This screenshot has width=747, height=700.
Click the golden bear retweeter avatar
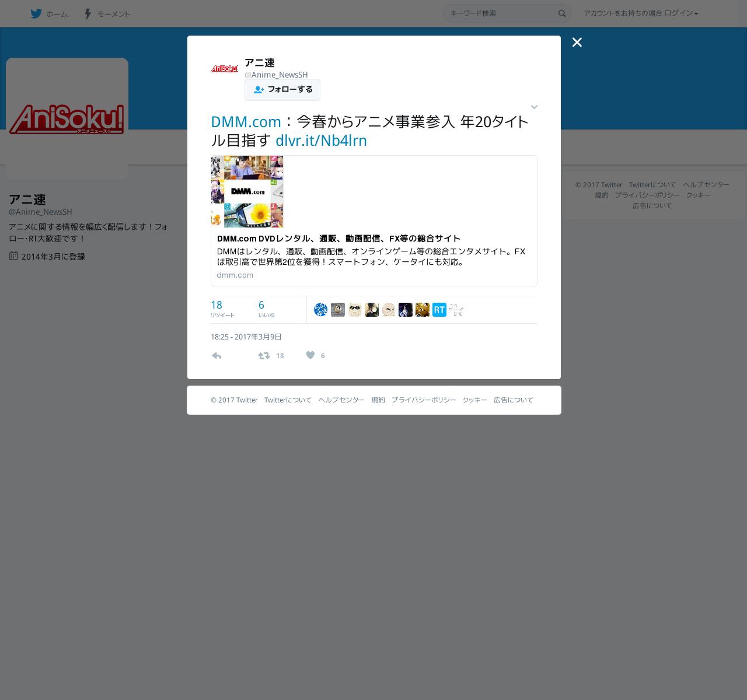click(x=423, y=310)
